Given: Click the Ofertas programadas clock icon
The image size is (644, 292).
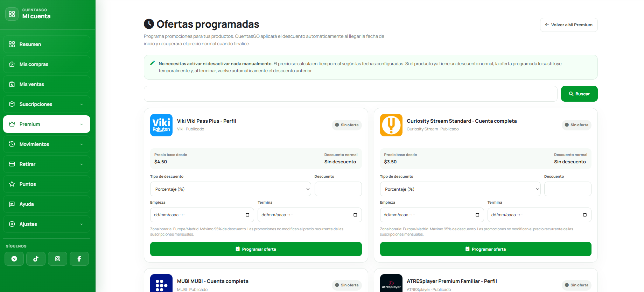Looking at the screenshot, I should [149, 24].
